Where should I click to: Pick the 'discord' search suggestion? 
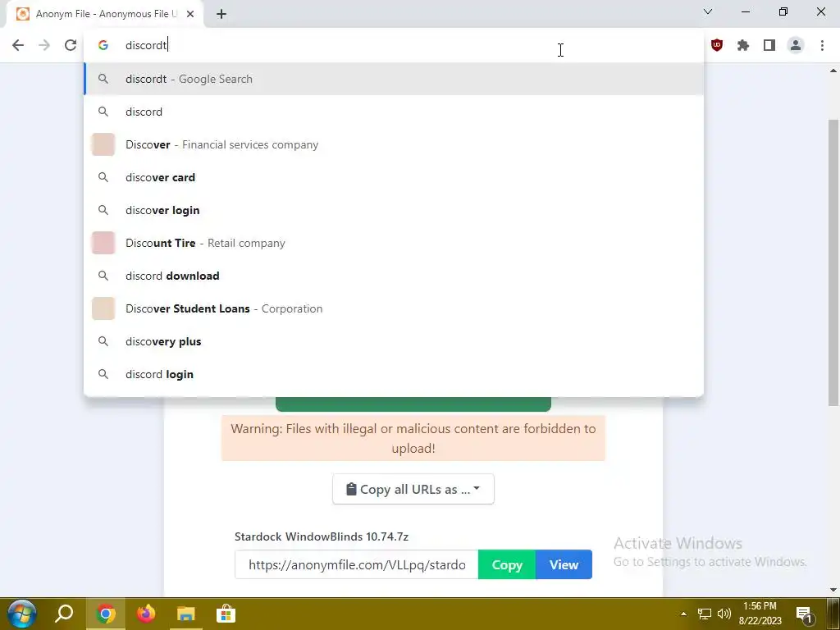394,112
